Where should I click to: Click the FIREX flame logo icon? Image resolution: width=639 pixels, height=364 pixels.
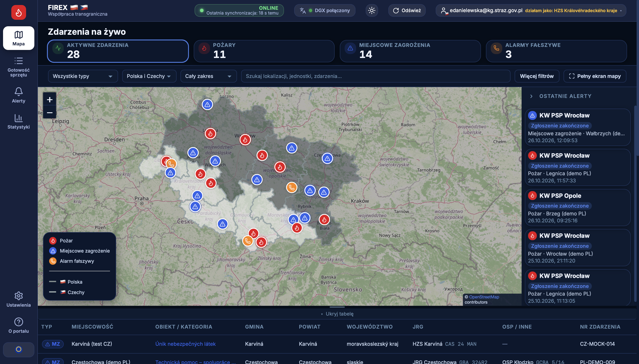tap(18, 12)
